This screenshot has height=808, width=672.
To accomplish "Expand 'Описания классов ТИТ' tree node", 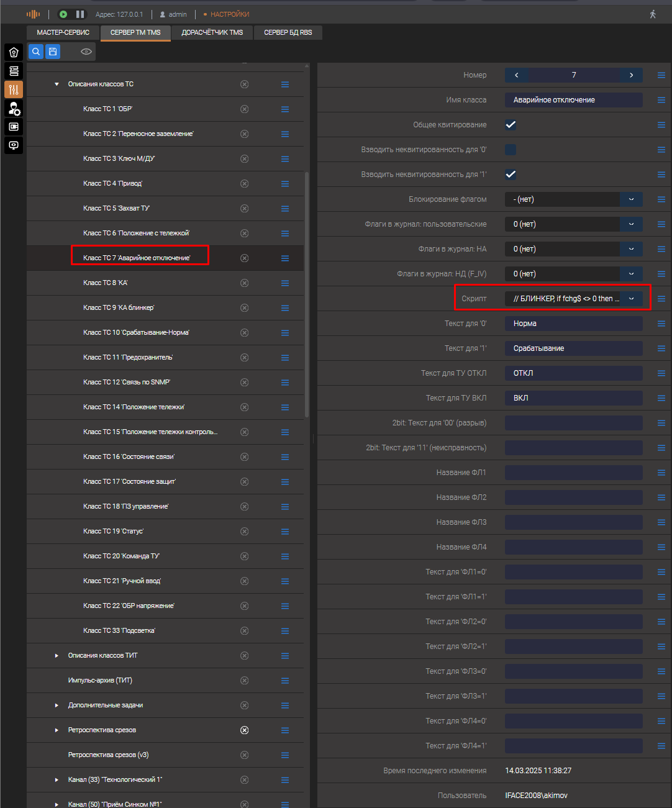I will (x=57, y=656).
